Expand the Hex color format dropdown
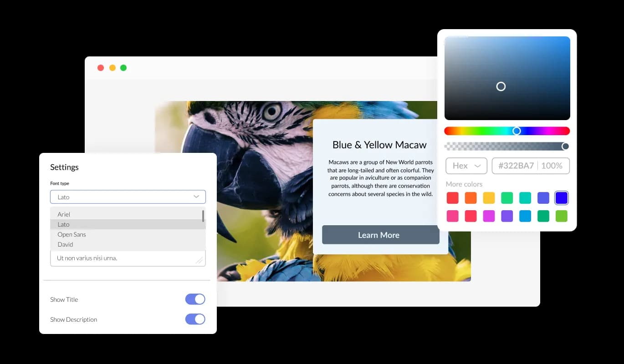 [x=466, y=166]
